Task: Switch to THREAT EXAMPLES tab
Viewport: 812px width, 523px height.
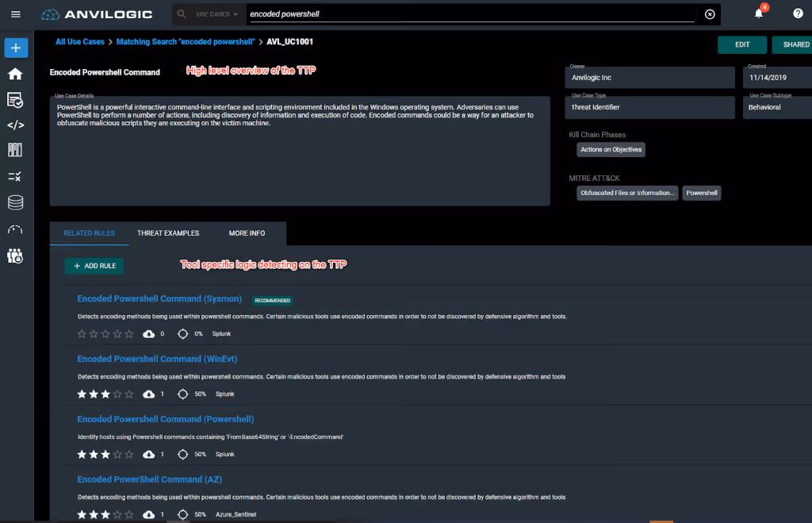Action: [168, 233]
